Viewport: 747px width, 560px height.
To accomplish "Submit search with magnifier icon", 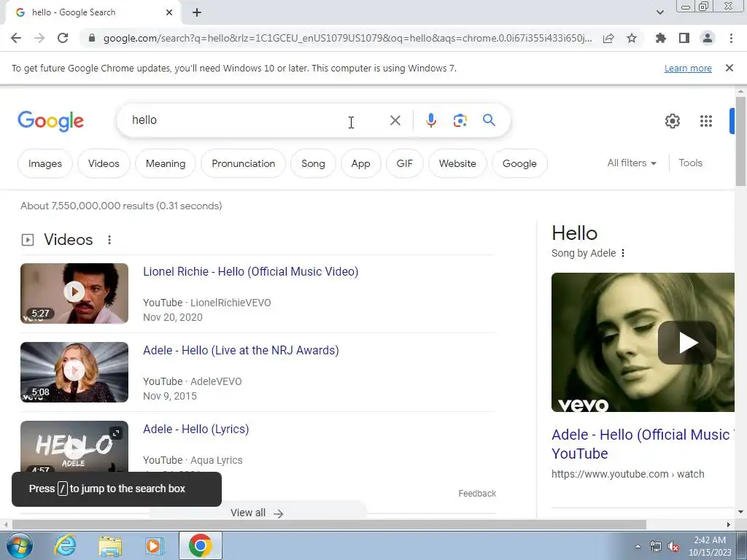I will click(x=489, y=120).
